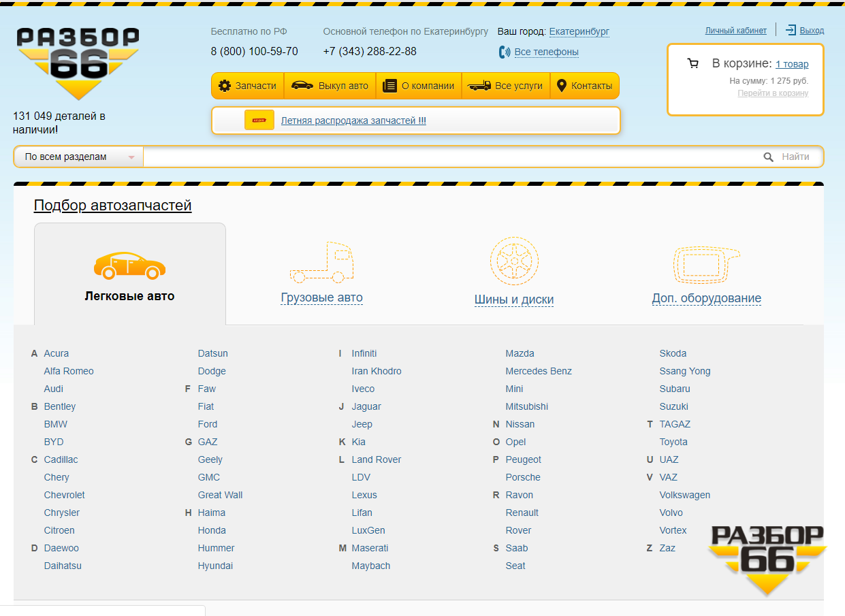Screen dimensions: 845x616
Task: Click the magnifier icon in search bar
Action: click(x=769, y=157)
